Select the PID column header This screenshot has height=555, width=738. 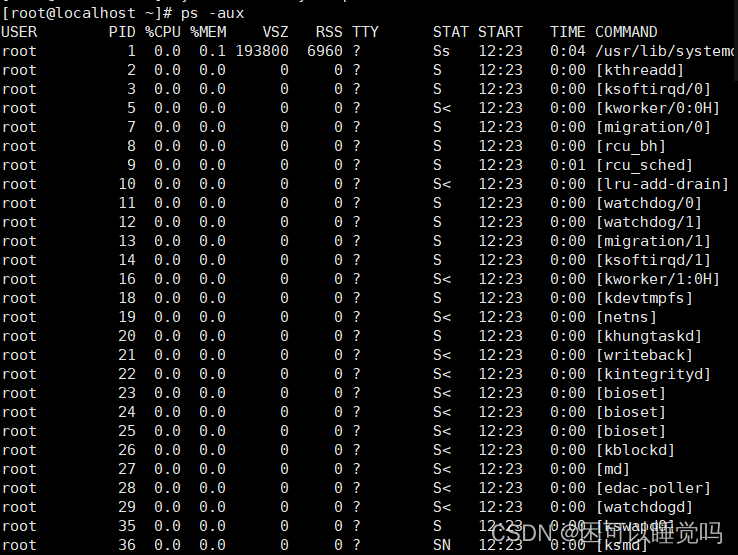(x=122, y=32)
